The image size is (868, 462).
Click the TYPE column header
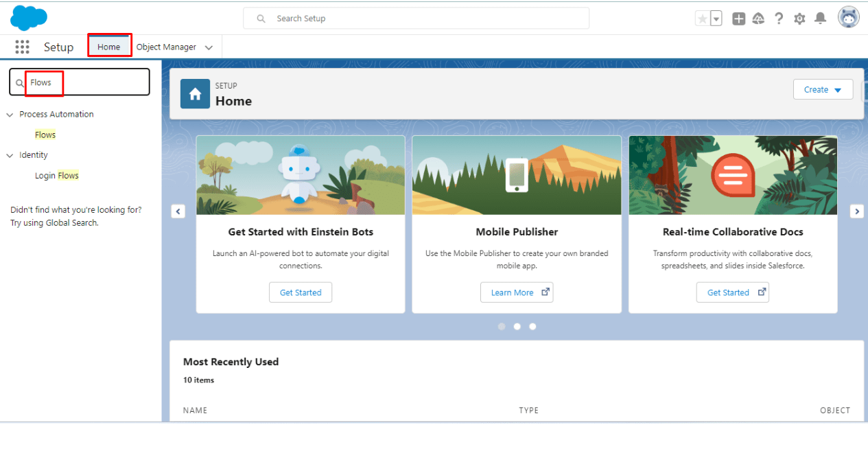click(528, 411)
